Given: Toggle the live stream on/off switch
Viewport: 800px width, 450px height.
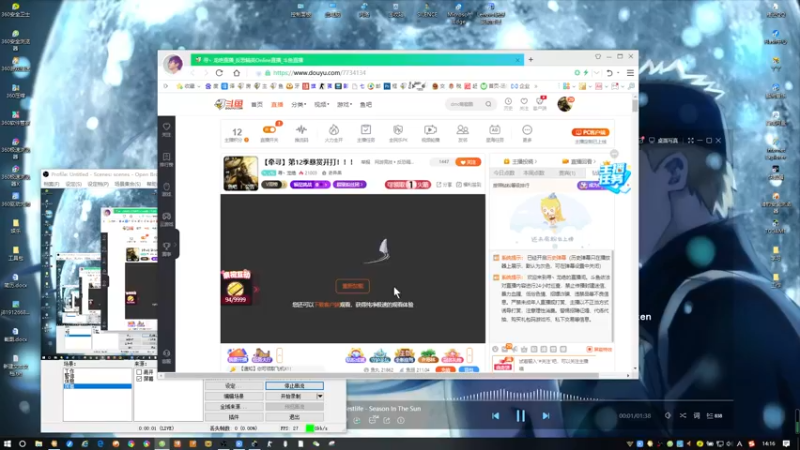Looking at the screenshot, I should coord(269,130).
